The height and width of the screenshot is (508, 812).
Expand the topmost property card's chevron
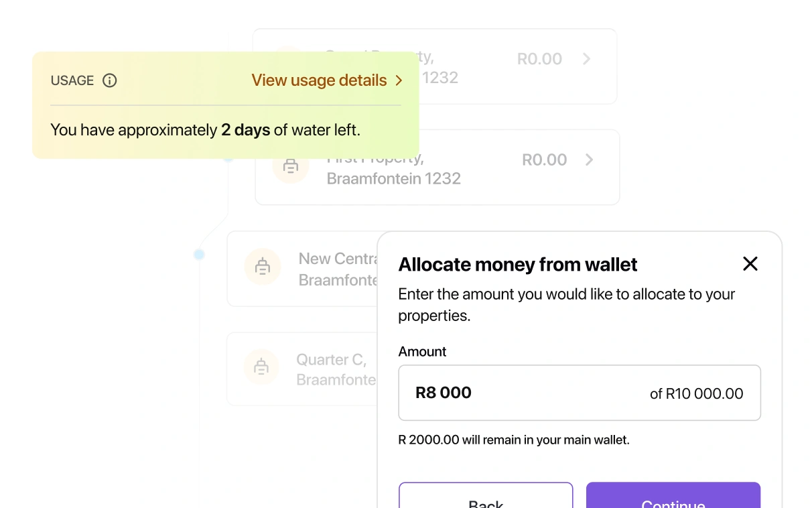pos(587,59)
